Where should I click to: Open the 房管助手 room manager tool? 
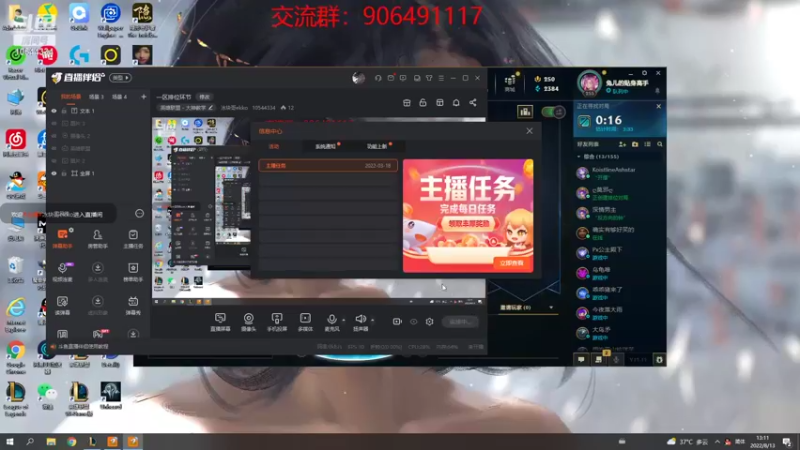coord(97,238)
